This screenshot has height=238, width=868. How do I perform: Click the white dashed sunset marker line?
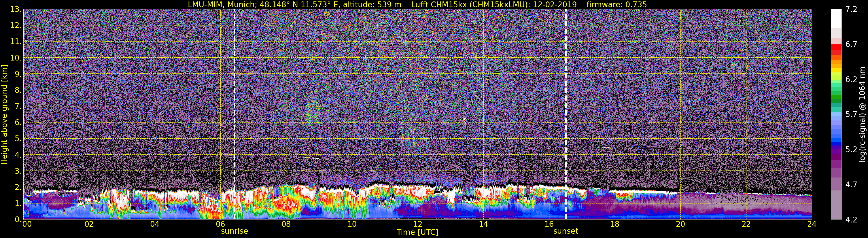(x=566, y=114)
